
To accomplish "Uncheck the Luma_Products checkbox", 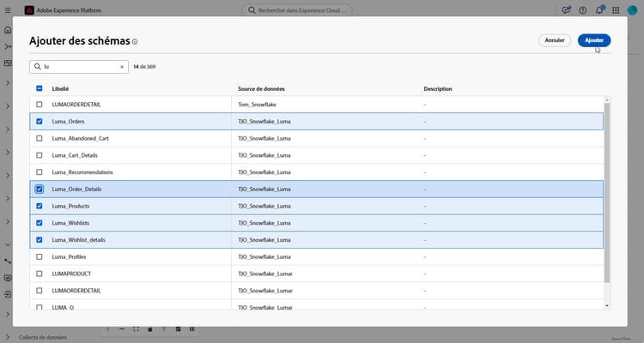I will click(x=39, y=206).
